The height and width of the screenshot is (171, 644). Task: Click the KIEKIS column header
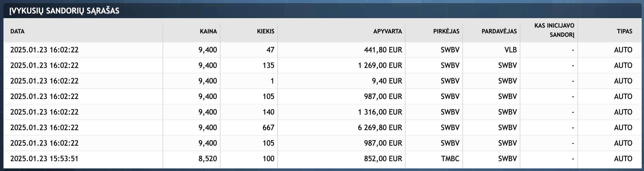point(265,31)
